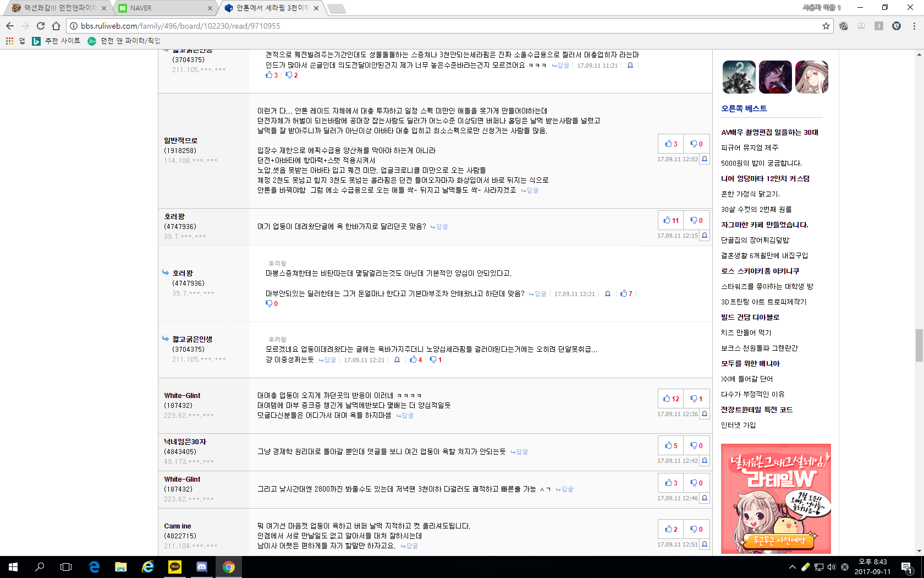Switch to the NAVER tab

(165, 8)
